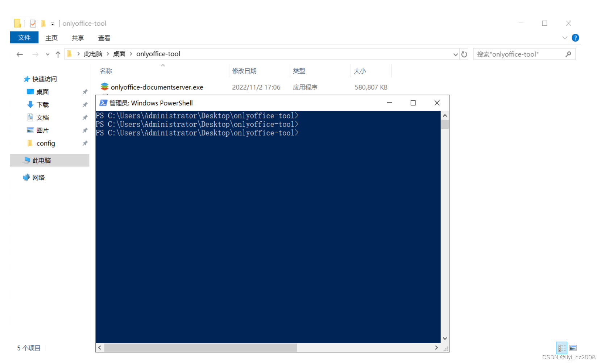Click onlyoffice-tool in the address breadcrumb
Image resolution: width=601 pixels, height=364 pixels.
pos(158,54)
